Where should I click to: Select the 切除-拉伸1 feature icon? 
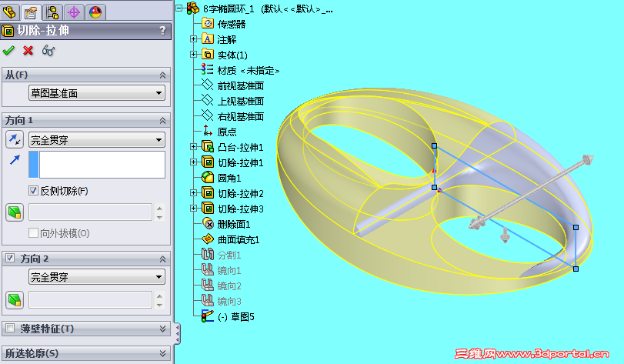[207, 162]
